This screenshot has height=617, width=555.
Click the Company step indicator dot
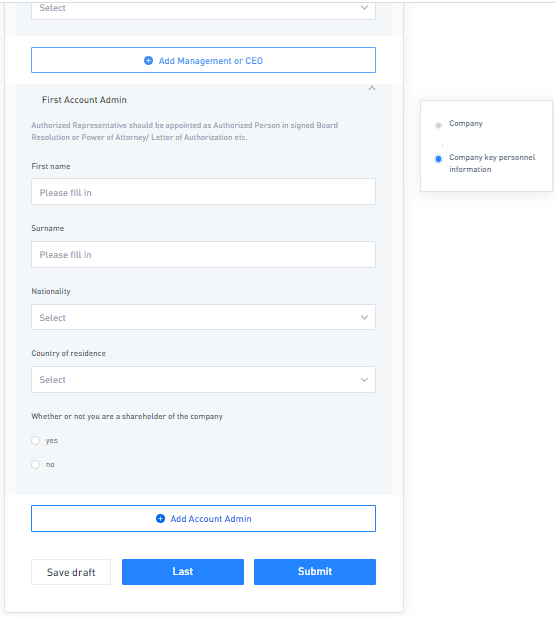438,125
